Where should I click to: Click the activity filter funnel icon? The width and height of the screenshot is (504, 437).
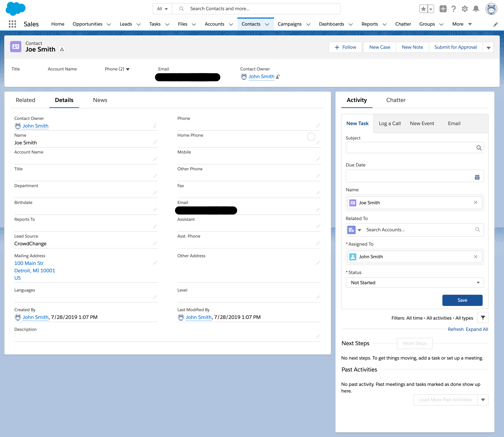483,317
